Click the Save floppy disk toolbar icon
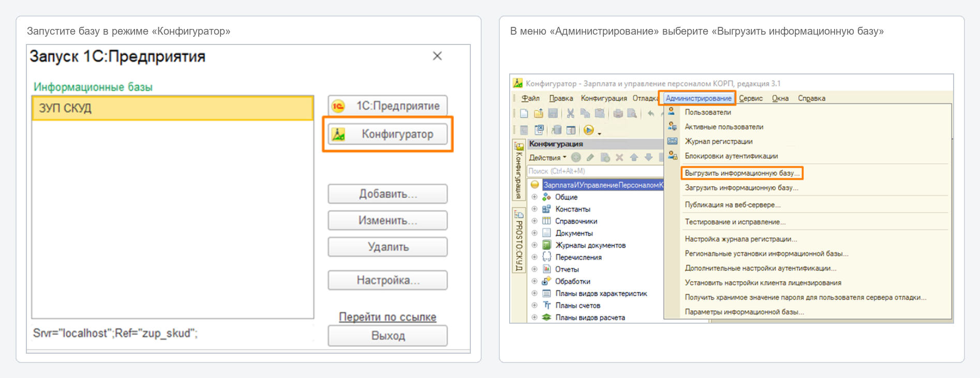Screen dimensions: 980x378 pos(553,113)
